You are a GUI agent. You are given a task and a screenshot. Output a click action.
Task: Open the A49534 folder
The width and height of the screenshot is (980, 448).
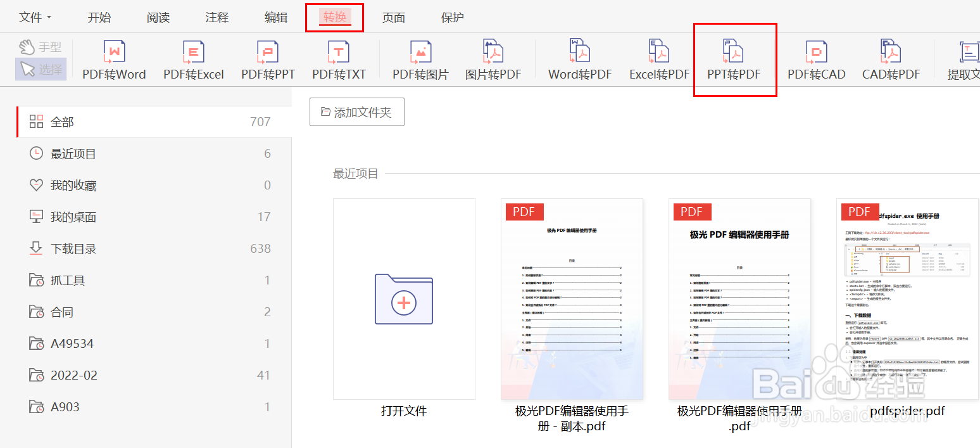[x=154, y=343]
